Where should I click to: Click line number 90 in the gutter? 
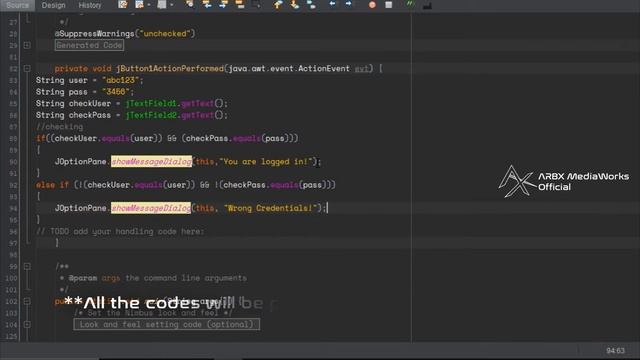click(13, 162)
